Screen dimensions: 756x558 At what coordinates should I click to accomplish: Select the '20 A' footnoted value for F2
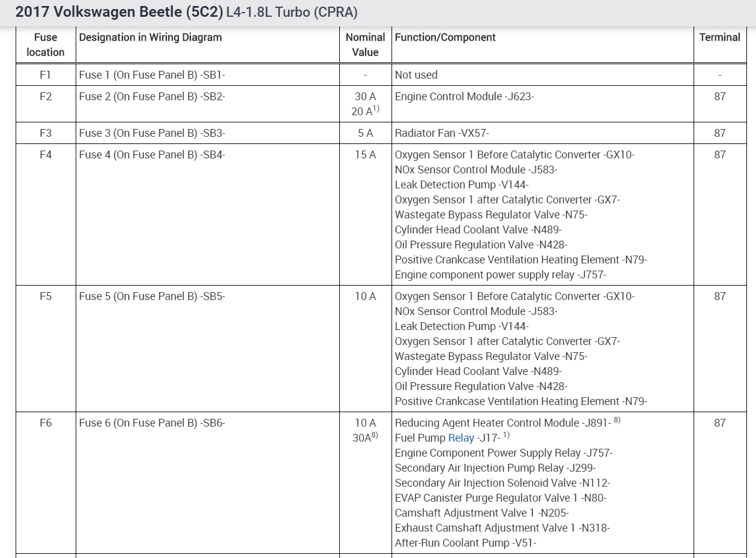point(365,112)
